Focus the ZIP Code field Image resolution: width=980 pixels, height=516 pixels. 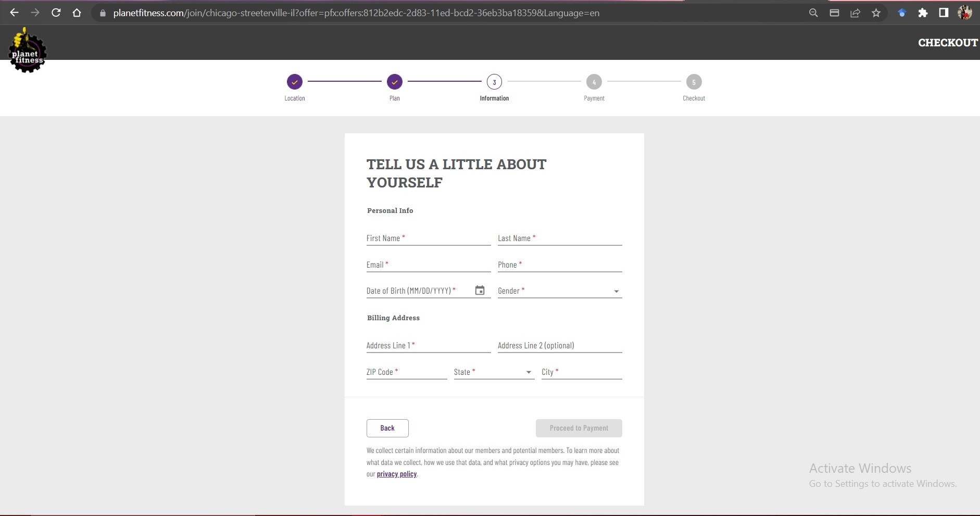click(407, 372)
